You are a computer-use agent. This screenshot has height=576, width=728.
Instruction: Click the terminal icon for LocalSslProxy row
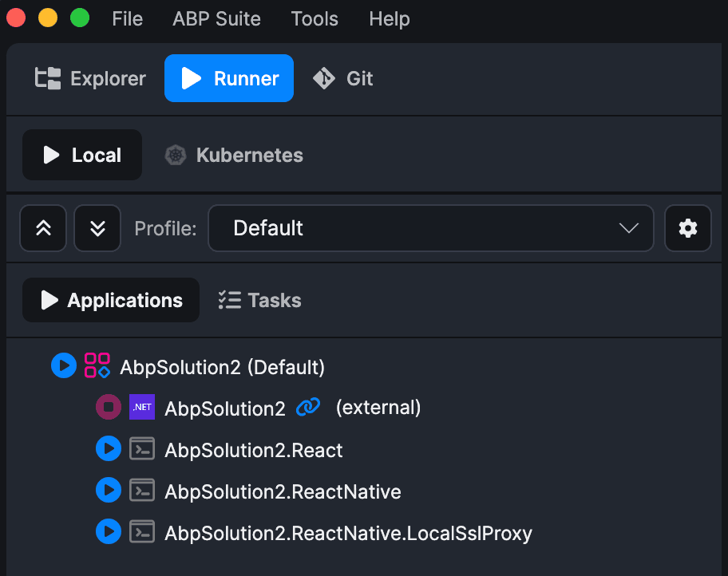tap(142, 532)
